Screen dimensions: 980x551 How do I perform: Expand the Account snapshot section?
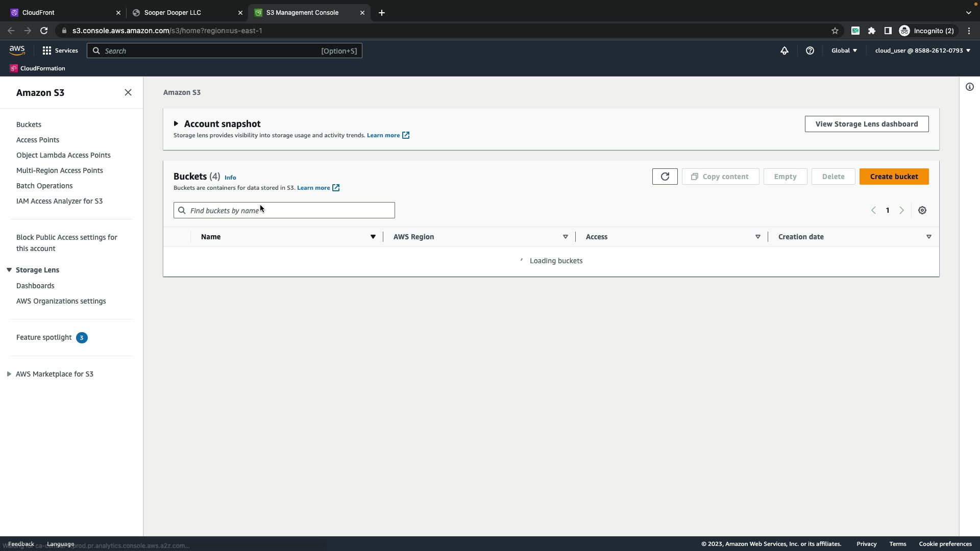click(x=176, y=123)
